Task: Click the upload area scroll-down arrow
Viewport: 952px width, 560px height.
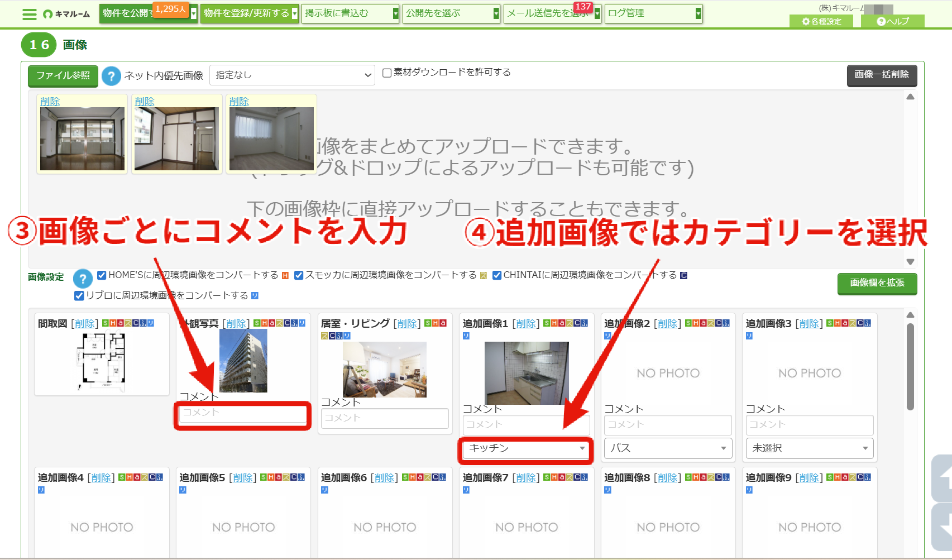Action: click(910, 261)
